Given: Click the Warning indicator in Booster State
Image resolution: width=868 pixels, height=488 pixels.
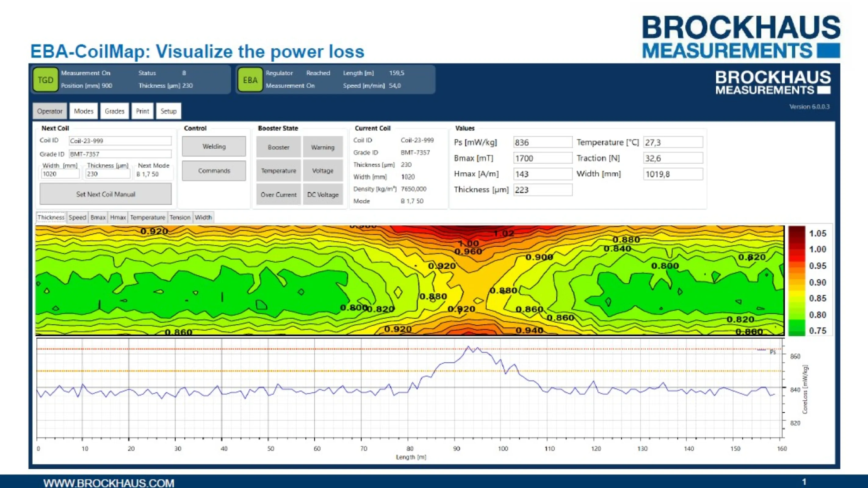Looking at the screenshot, I should point(323,147).
